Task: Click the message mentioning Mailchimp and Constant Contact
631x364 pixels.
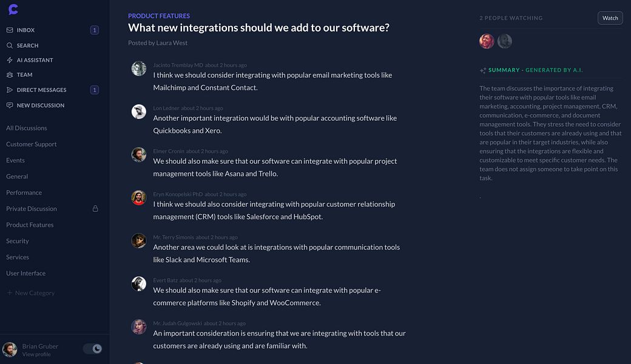Action: coord(272,81)
